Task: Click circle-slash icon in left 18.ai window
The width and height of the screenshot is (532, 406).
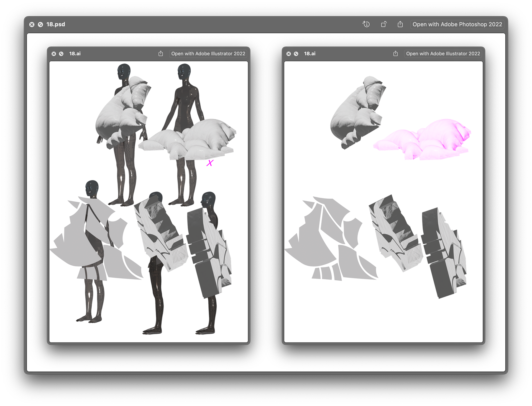Action: (61, 54)
